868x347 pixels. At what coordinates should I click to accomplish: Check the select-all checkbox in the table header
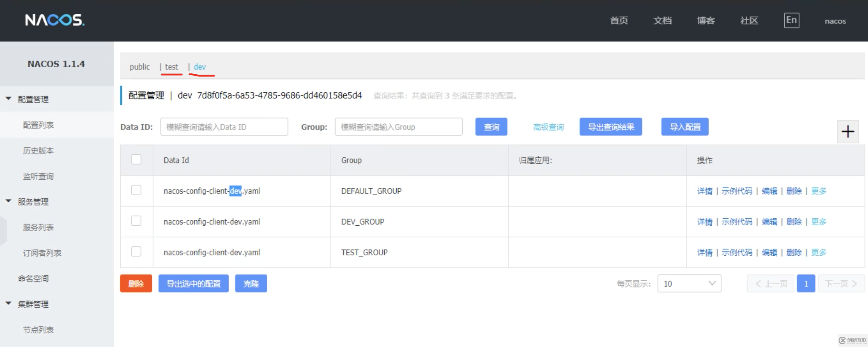(x=136, y=159)
